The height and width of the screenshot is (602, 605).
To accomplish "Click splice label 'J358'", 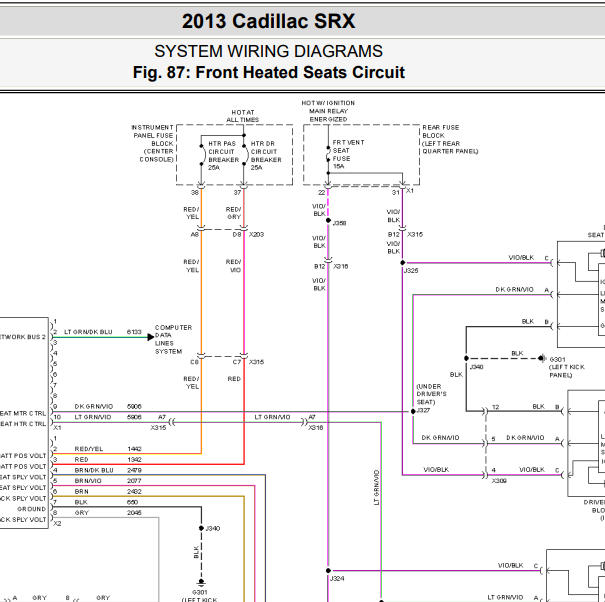I will click(x=339, y=223).
